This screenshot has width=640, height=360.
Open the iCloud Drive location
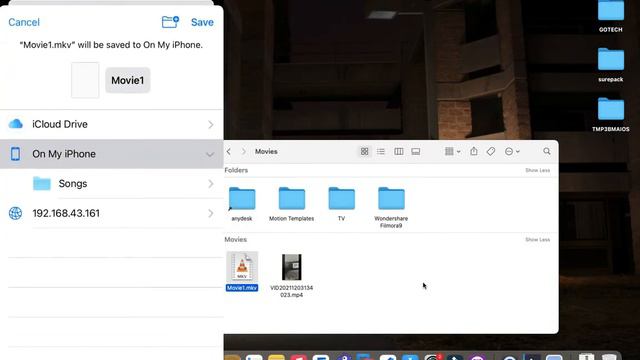tap(111, 124)
